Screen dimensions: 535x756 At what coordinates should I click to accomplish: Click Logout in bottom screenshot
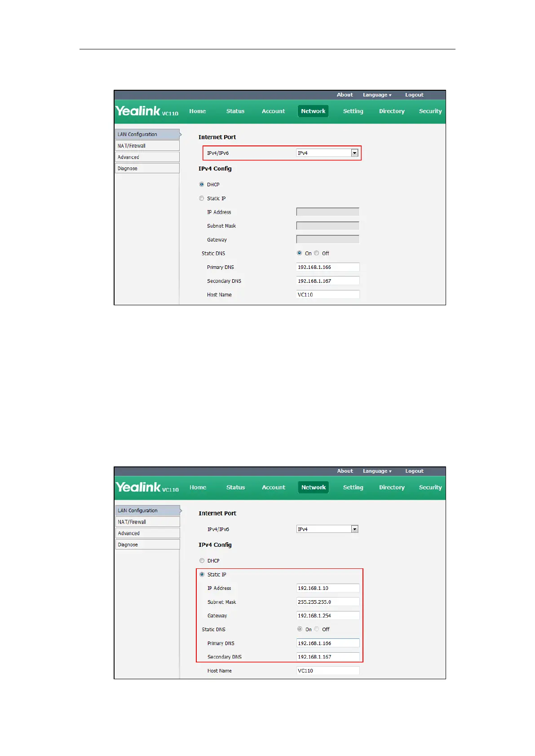pyautogui.click(x=414, y=471)
